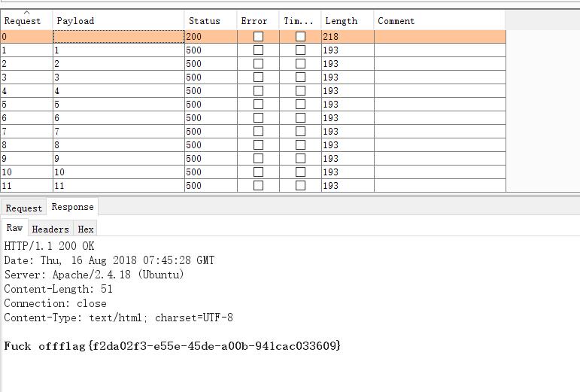This screenshot has width=580, height=392.
Task: Click comment cell of request 3
Action: click(439, 77)
